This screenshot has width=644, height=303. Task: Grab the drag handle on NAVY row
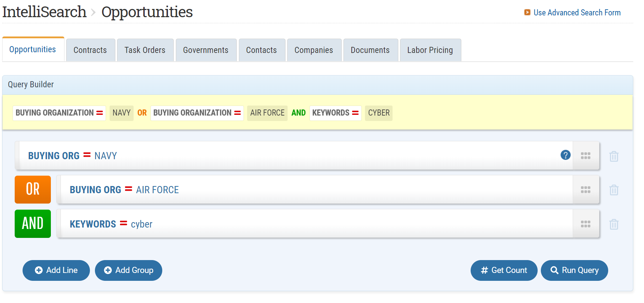coord(585,156)
